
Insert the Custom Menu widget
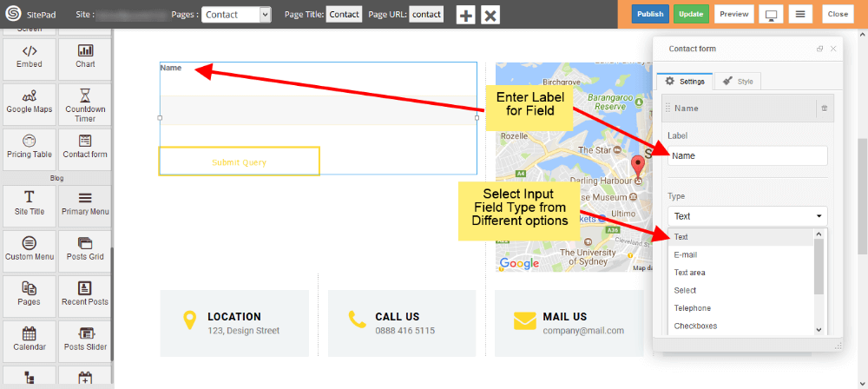(x=29, y=252)
